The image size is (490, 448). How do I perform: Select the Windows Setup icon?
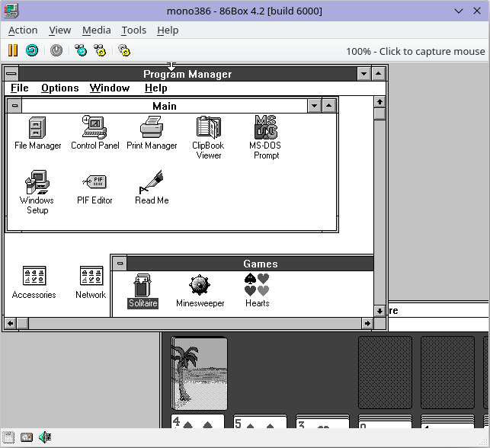(x=37, y=192)
